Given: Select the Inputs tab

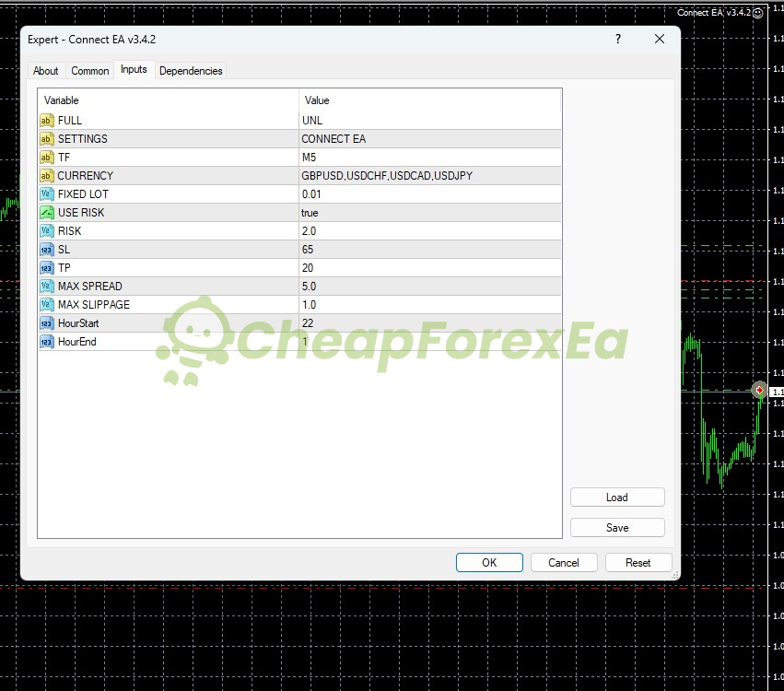Looking at the screenshot, I should (x=134, y=69).
